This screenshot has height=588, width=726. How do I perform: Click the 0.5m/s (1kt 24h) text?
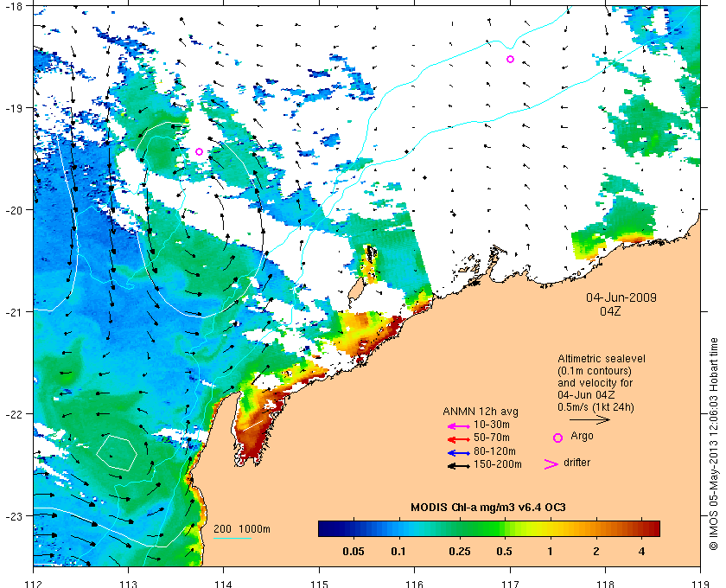(595, 407)
